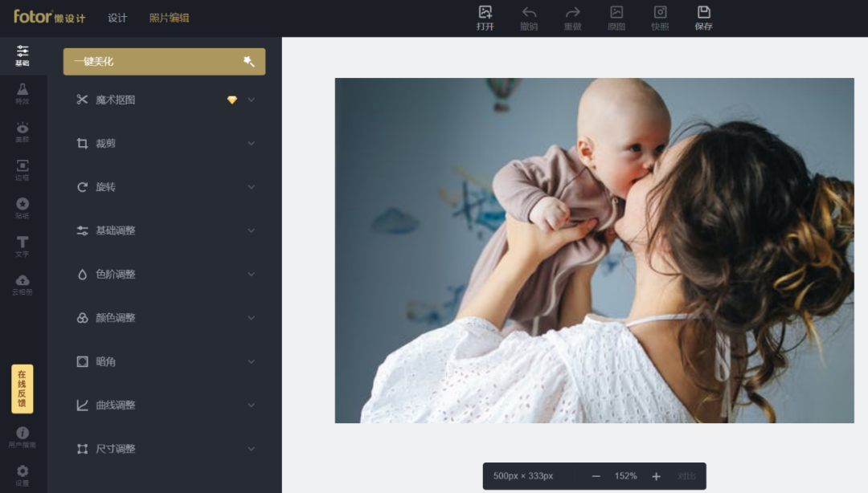Open the 用户指南 user guide icon
The height and width of the screenshot is (493, 868).
pyautogui.click(x=23, y=437)
